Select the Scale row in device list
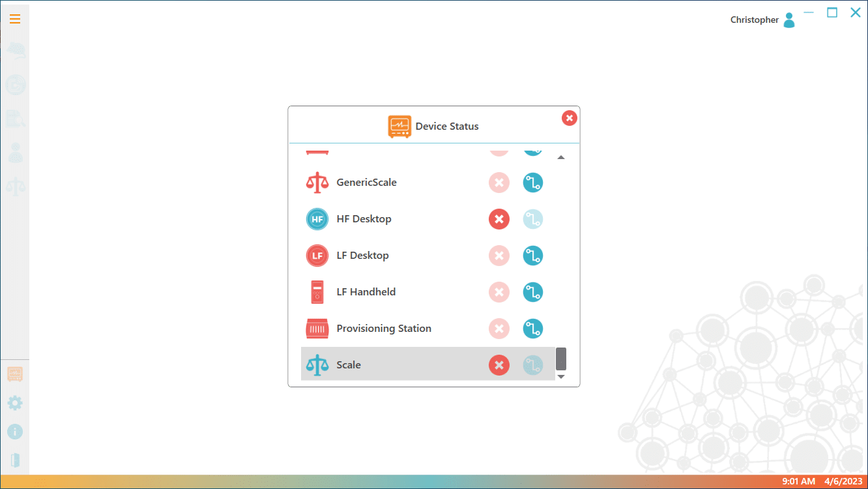The height and width of the screenshot is (489, 868). point(391,365)
